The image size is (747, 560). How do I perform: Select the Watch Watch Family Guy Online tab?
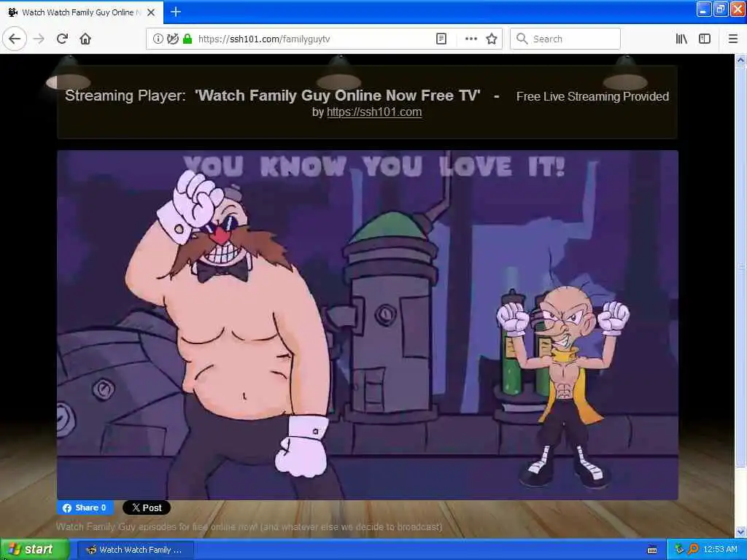pyautogui.click(x=82, y=12)
